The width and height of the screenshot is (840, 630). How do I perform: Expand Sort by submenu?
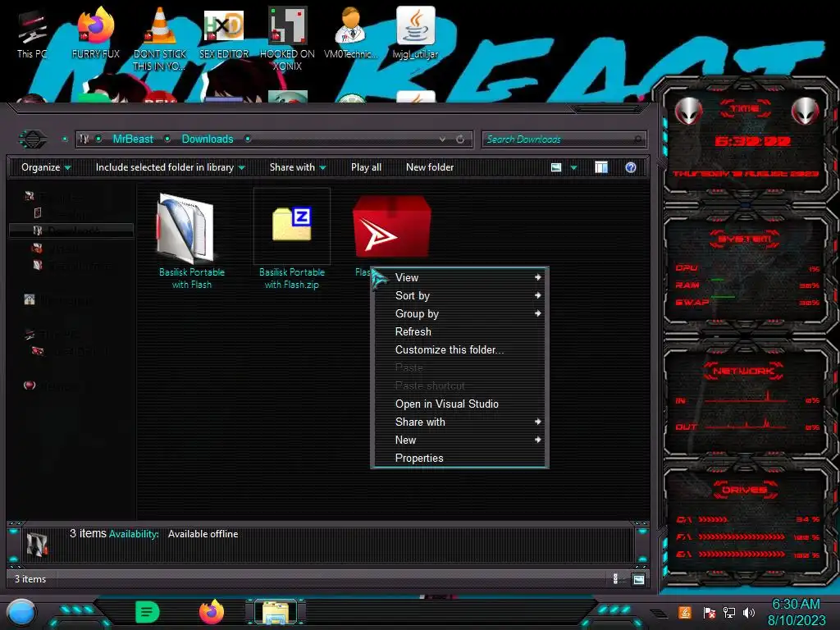459,295
